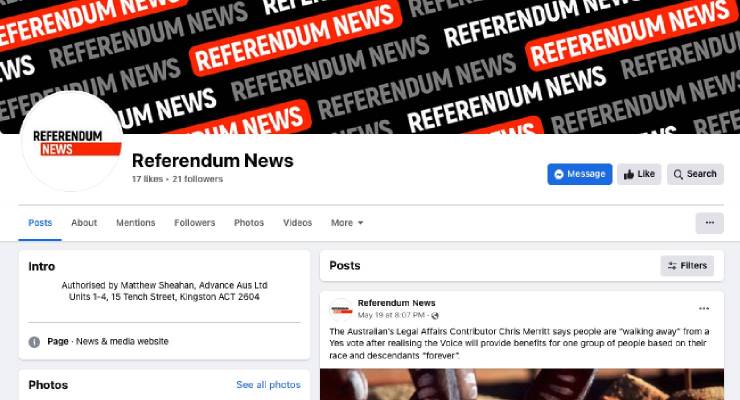Select the Posts tab
The width and height of the screenshot is (740, 400).
40,223
